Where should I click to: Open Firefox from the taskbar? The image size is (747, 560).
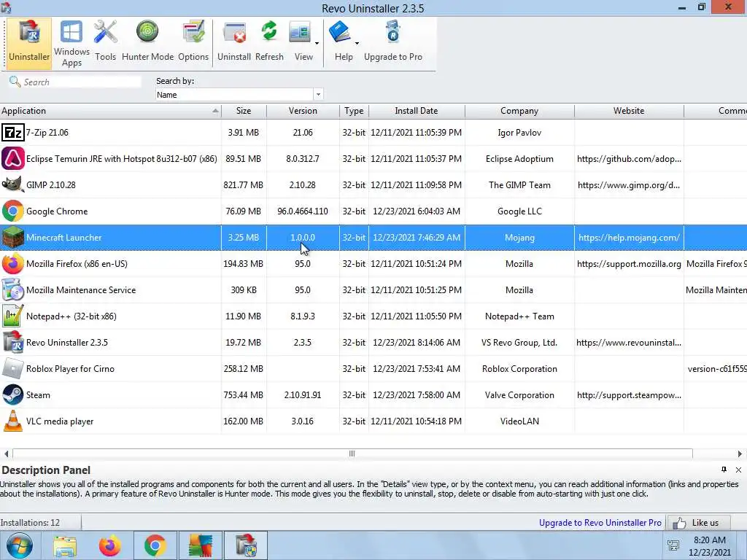point(110,545)
